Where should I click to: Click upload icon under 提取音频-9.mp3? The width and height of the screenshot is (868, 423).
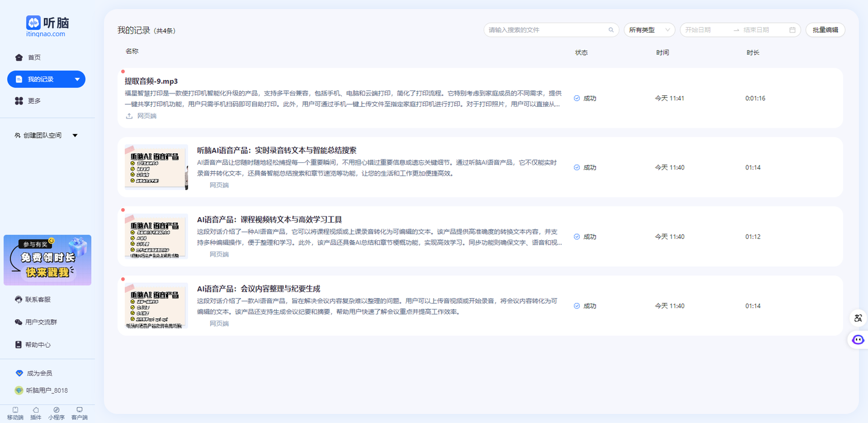[x=128, y=116]
